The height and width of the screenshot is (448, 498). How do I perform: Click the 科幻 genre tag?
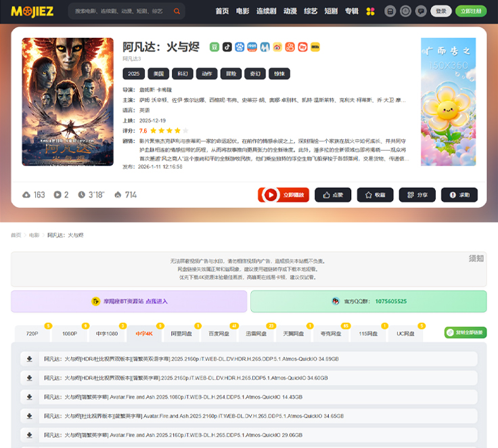click(x=182, y=74)
